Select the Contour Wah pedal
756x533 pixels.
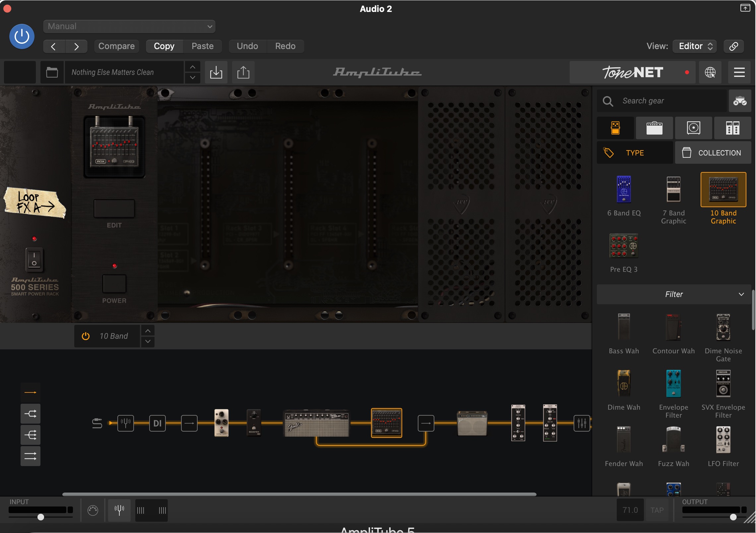pos(673,333)
